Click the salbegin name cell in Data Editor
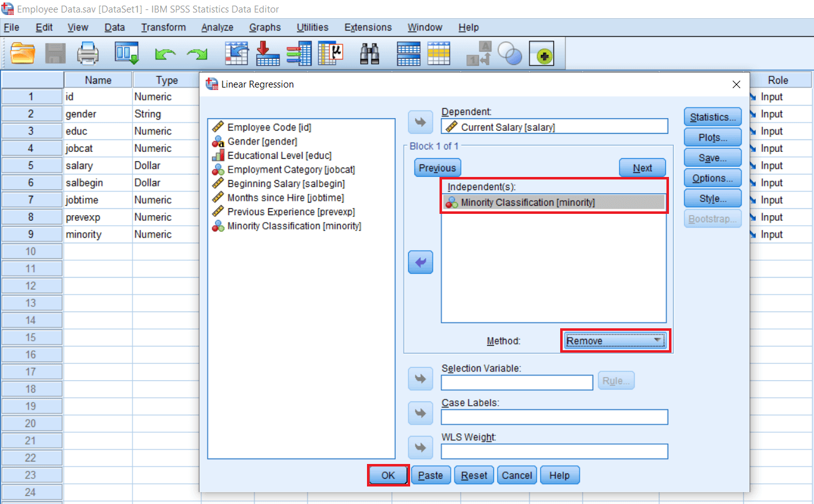Image resolution: width=814 pixels, height=504 pixels. [x=98, y=183]
